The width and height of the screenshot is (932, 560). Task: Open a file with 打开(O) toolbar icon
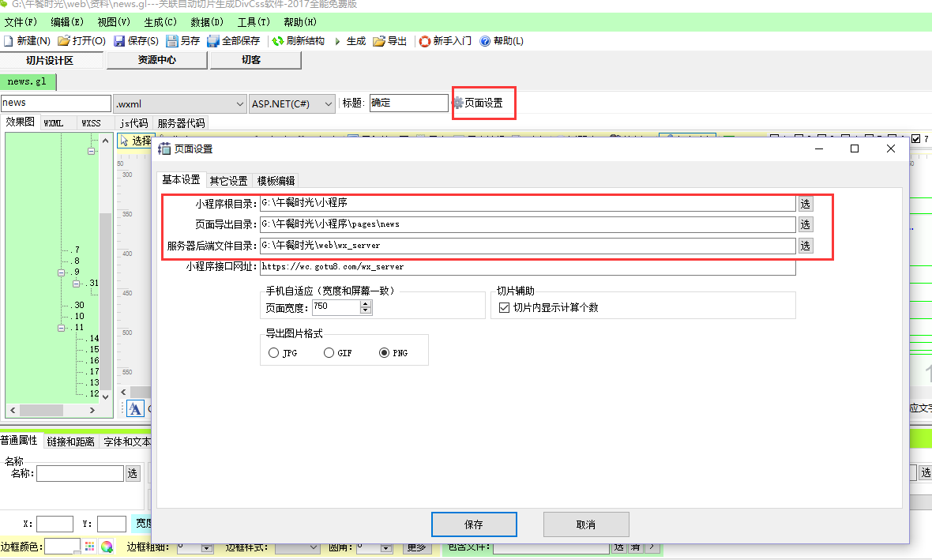[64, 41]
